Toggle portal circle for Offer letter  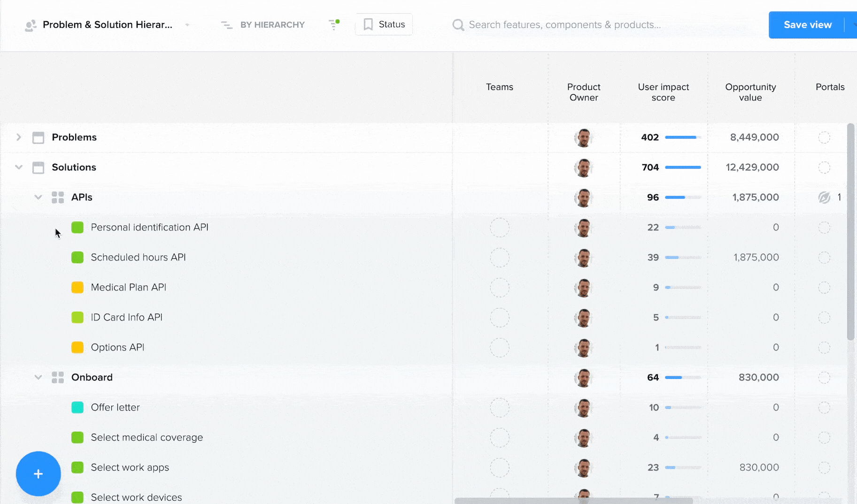824,408
